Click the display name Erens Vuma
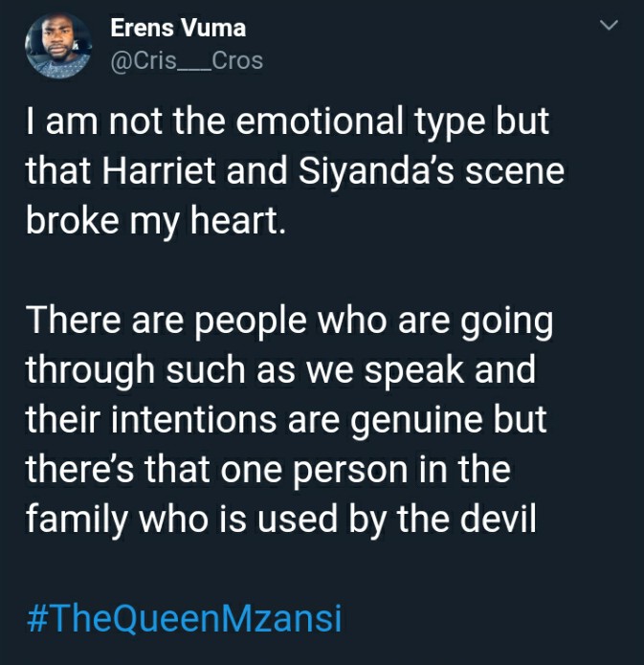This screenshot has height=665, width=644. (178, 29)
